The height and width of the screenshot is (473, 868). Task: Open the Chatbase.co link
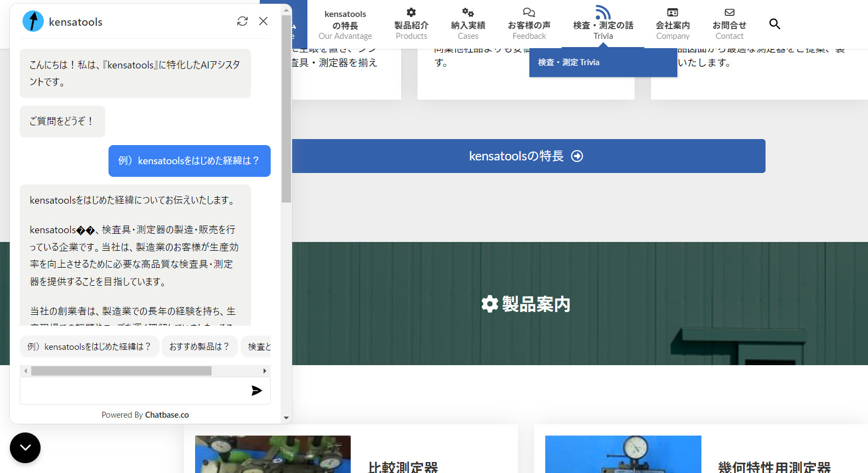pyautogui.click(x=167, y=415)
